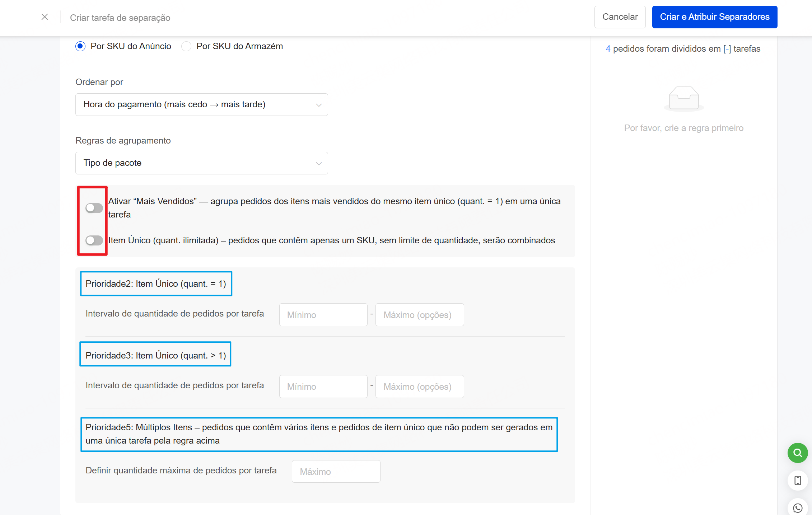Click the Prioridade5 Máximo input field
The width and height of the screenshot is (812, 515).
pos(336,471)
